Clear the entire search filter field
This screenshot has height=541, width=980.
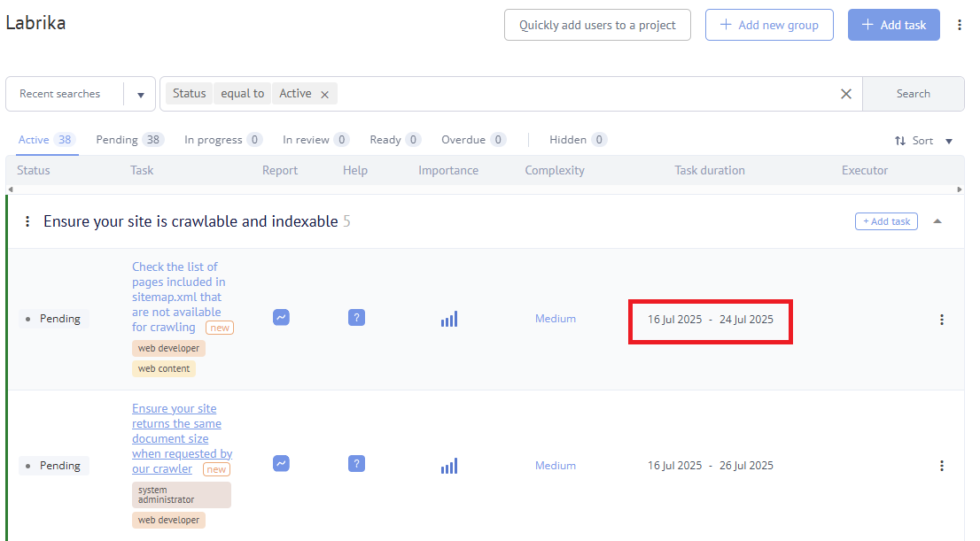[x=845, y=94]
